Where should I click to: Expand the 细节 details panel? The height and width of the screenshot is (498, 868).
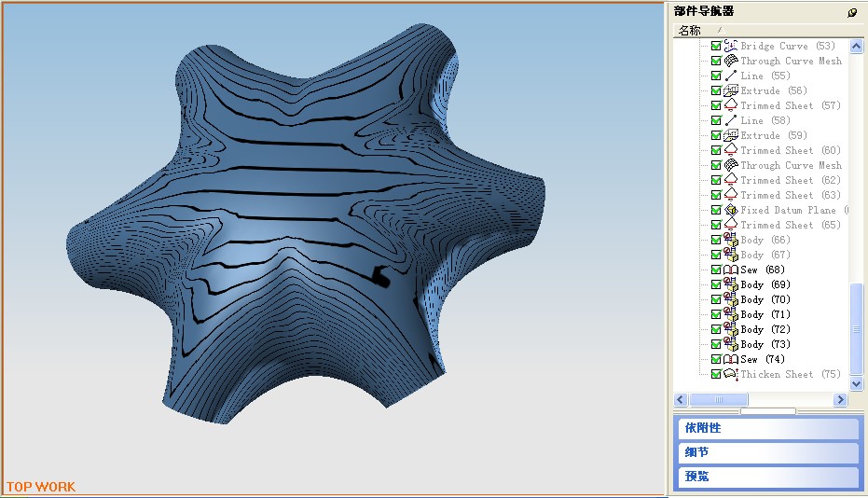tap(768, 452)
